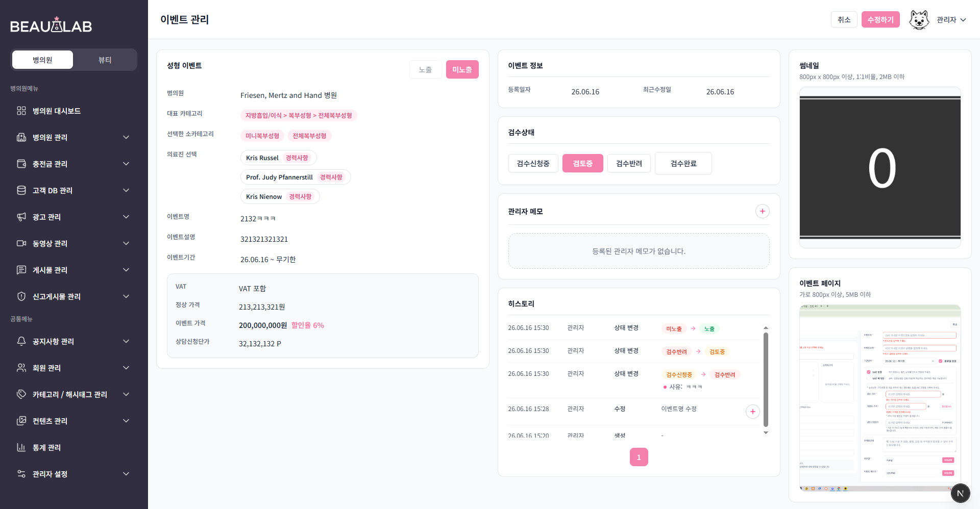
Task: Click history scrollbar down arrow
Action: (x=766, y=432)
